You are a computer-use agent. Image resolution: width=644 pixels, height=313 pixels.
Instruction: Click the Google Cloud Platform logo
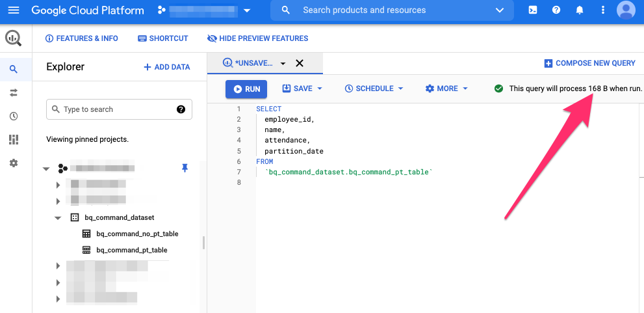[88, 10]
